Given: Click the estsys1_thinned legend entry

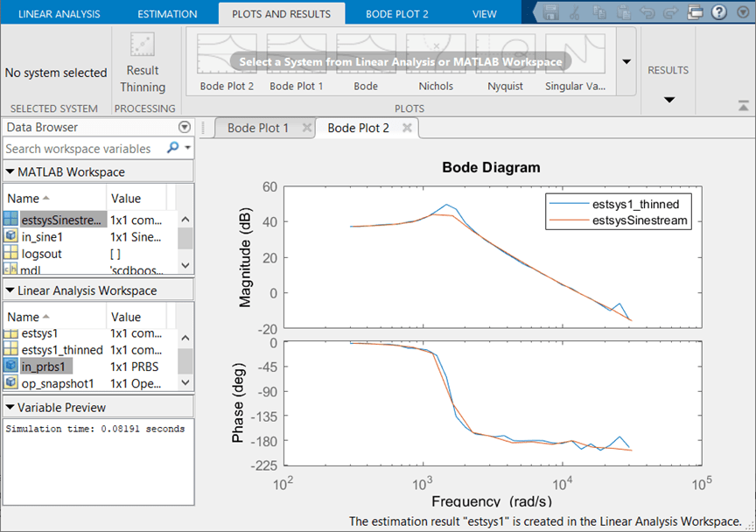Looking at the screenshot, I should click(x=636, y=204).
